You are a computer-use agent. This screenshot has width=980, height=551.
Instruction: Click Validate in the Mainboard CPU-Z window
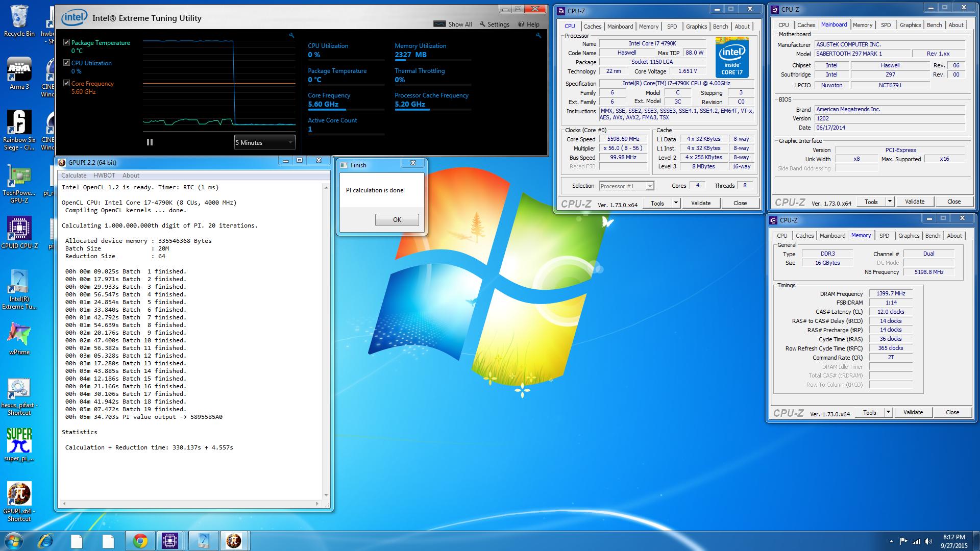tap(914, 202)
